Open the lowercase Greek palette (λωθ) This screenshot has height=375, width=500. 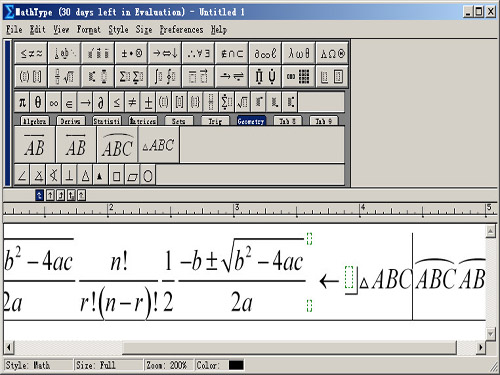point(299,53)
